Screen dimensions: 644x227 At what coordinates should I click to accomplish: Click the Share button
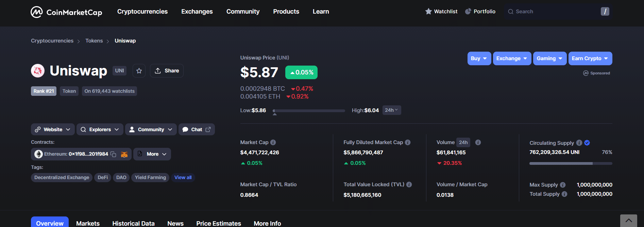point(167,71)
